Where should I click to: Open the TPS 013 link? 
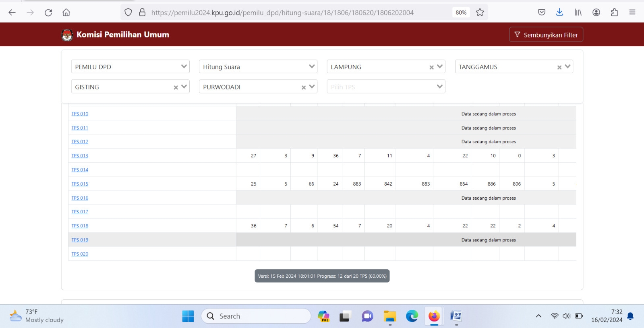pos(80,156)
